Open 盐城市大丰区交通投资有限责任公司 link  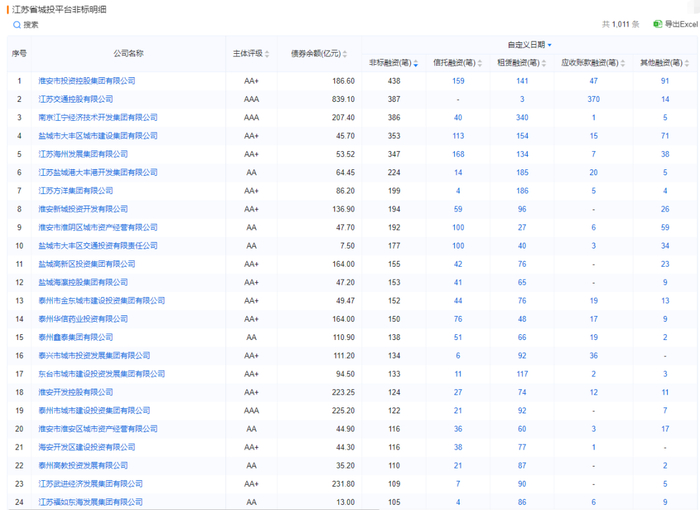click(x=98, y=246)
